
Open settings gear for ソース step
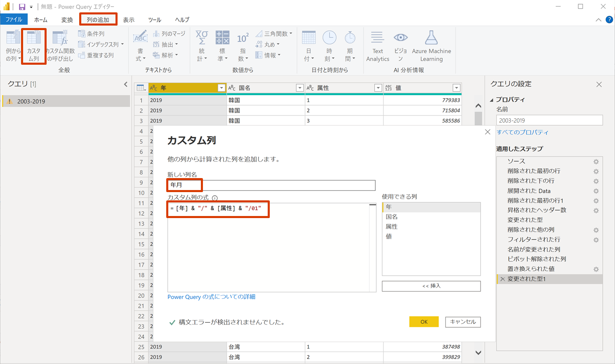pyautogui.click(x=596, y=162)
